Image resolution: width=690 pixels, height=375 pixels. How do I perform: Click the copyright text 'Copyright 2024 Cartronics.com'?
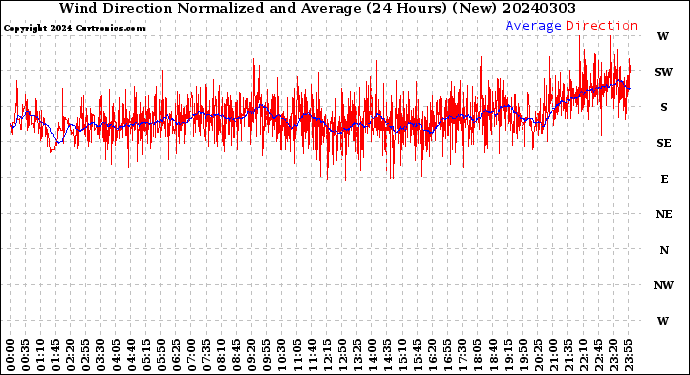(74, 28)
